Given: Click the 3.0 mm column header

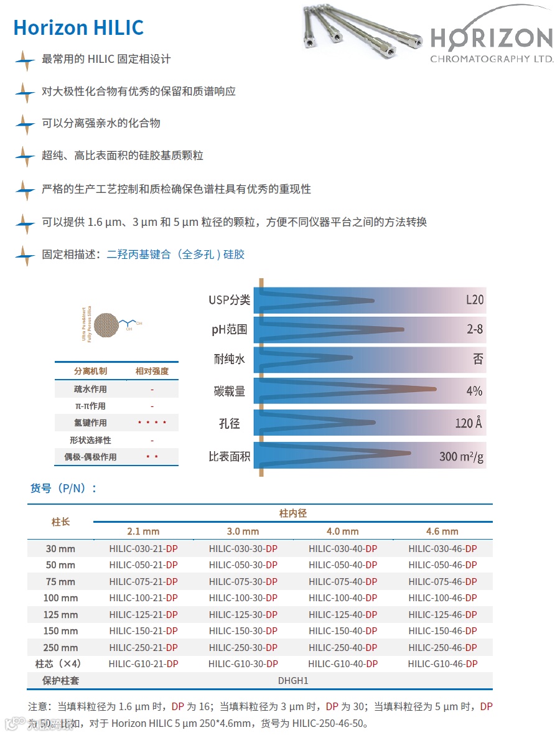Looking at the screenshot, I should [243, 531].
